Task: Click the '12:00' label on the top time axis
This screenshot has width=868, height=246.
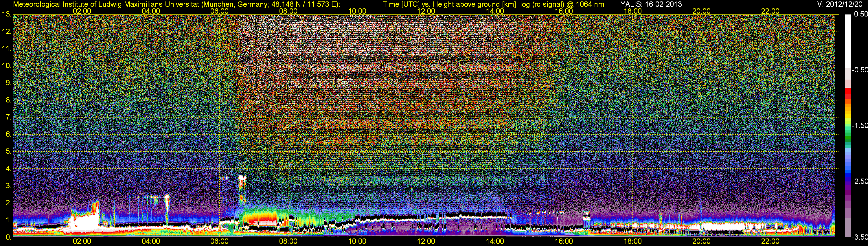Action: tap(426, 11)
